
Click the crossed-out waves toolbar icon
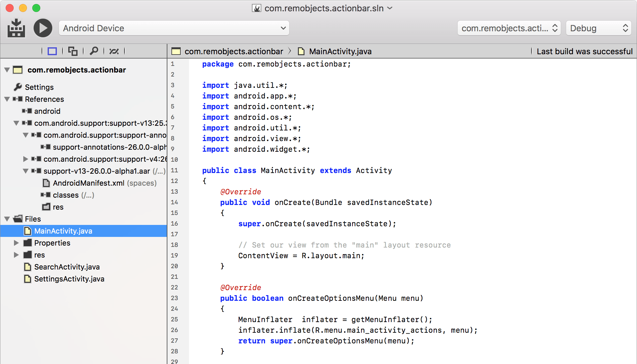point(114,51)
